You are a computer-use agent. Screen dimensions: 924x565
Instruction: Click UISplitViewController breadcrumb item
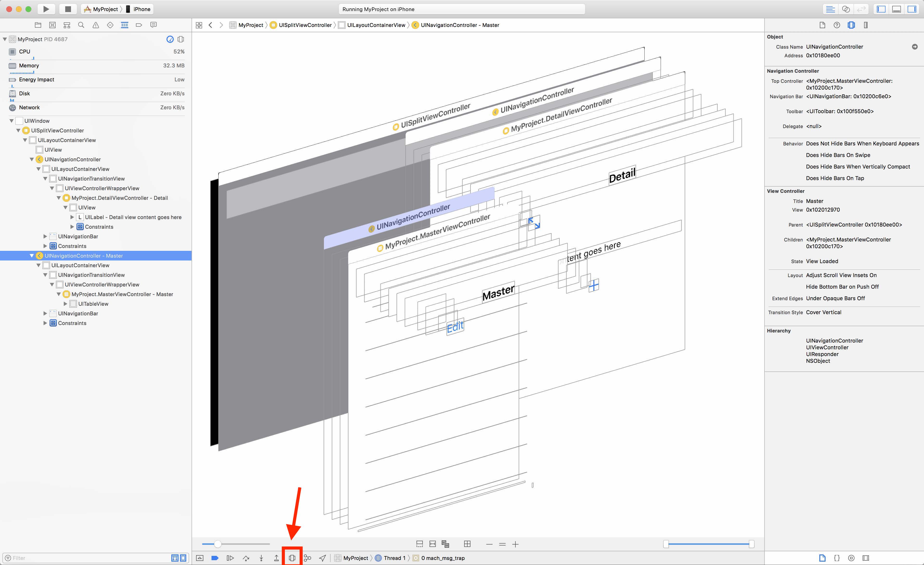tap(301, 25)
